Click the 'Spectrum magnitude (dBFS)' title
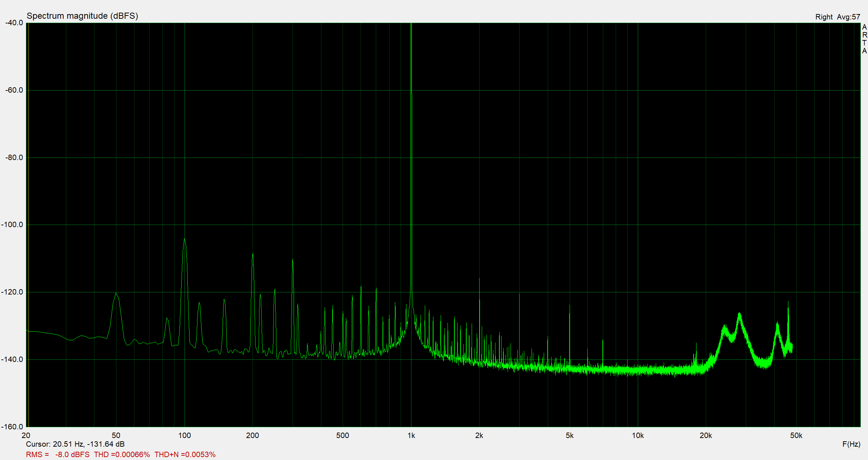This screenshot has width=868, height=460. point(82,16)
